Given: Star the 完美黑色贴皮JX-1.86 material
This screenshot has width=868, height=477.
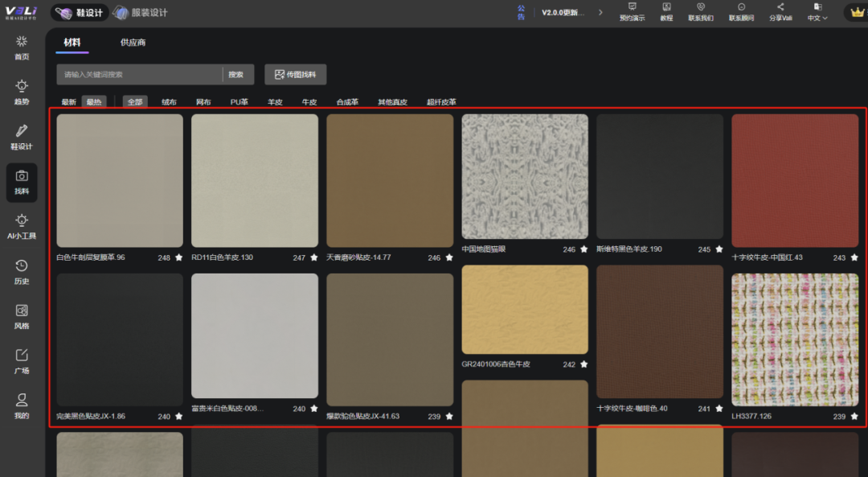Looking at the screenshot, I should point(178,417).
